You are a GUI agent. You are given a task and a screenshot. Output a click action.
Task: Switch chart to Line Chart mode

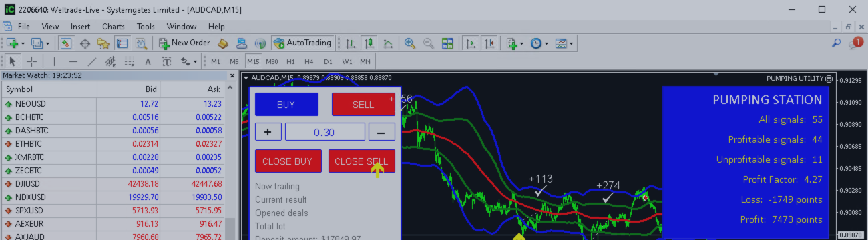pyautogui.click(x=388, y=43)
